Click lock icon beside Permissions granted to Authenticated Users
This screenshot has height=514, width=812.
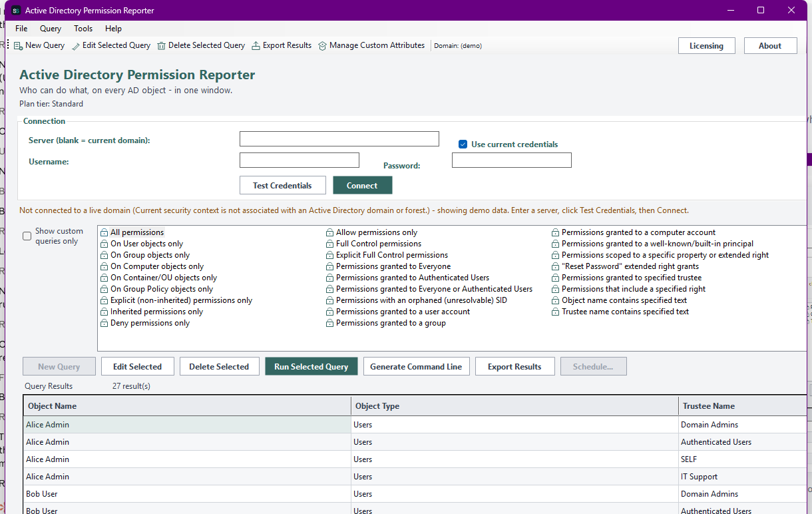pyautogui.click(x=330, y=278)
